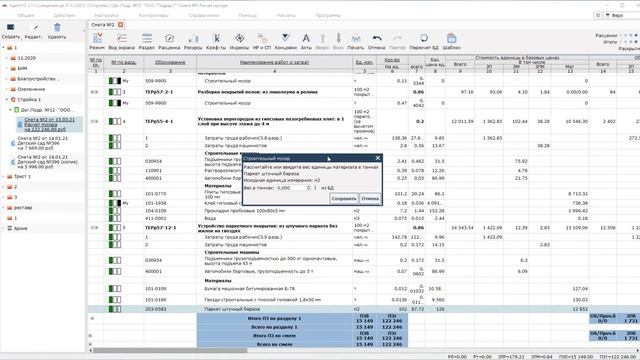The image size is (640, 360).
Task: Close the Строительный мусор dialog
Action: pos(378,158)
